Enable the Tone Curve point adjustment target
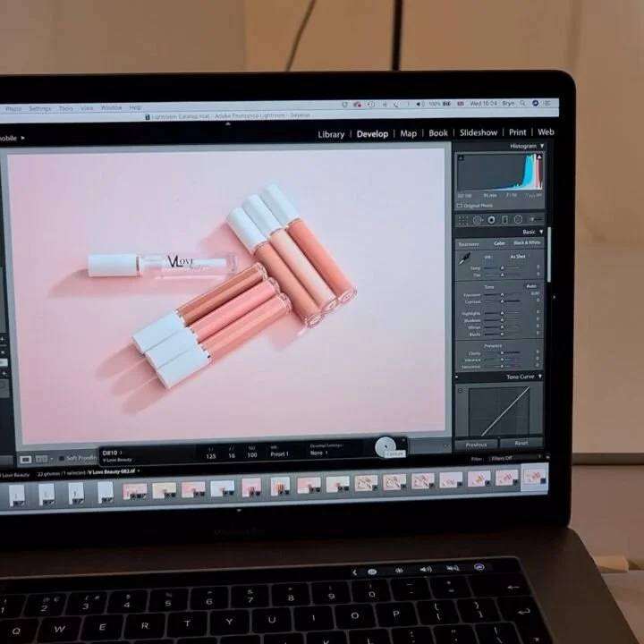 click(x=461, y=391)
